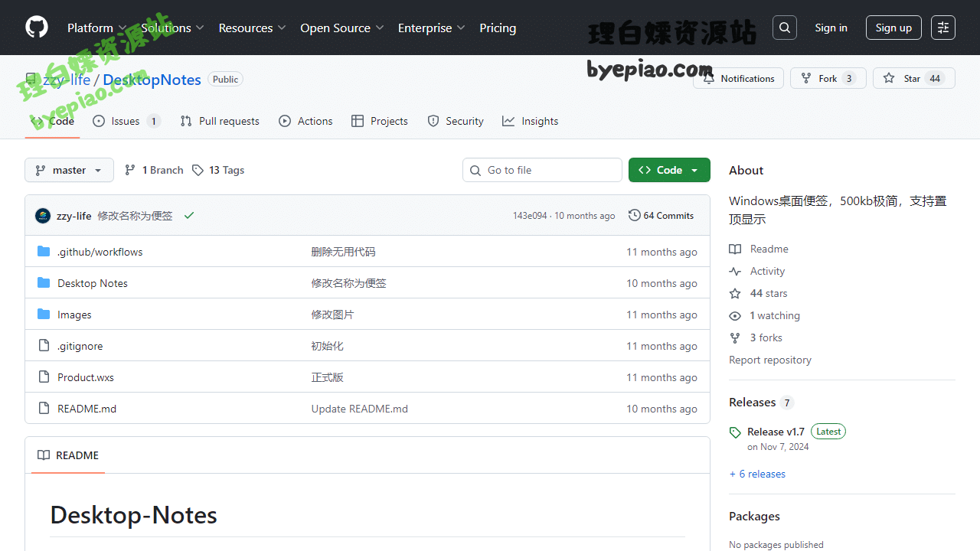This screenshot has width=980, height=551.
Task: Expand the Solutions menu
Action: pos(172,28)
